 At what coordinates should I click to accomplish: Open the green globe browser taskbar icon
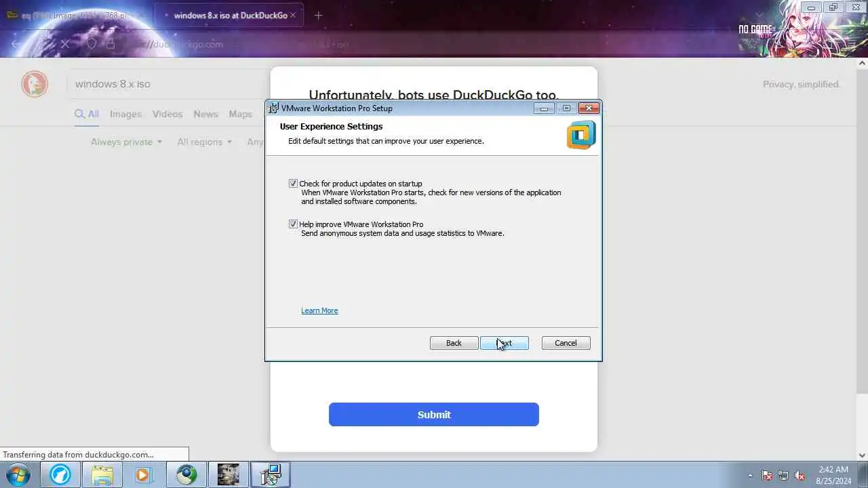186,474
